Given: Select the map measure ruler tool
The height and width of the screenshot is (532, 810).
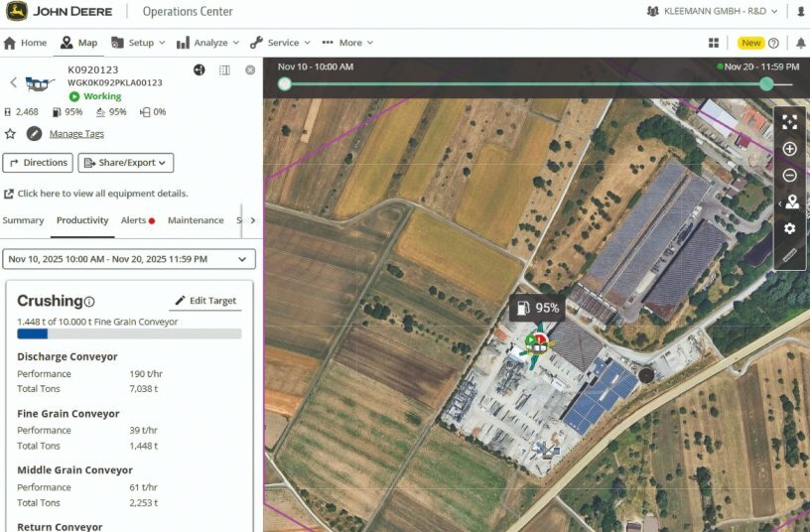Looking at the screenshot, I should [789, 255].
